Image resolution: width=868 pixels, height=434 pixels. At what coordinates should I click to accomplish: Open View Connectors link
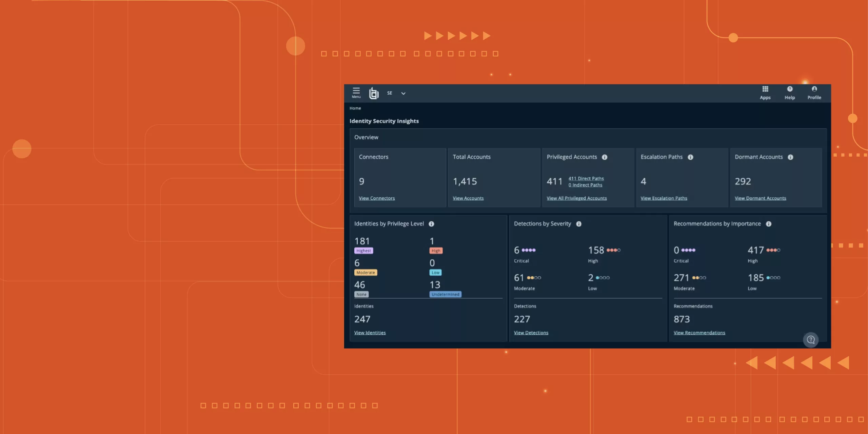(x=377, y=198)
